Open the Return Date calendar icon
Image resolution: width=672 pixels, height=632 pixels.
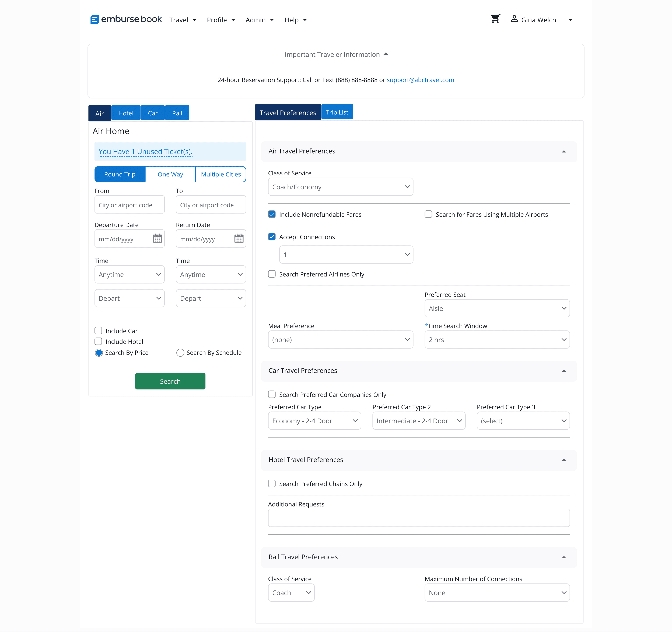click(x=239, y=239)
